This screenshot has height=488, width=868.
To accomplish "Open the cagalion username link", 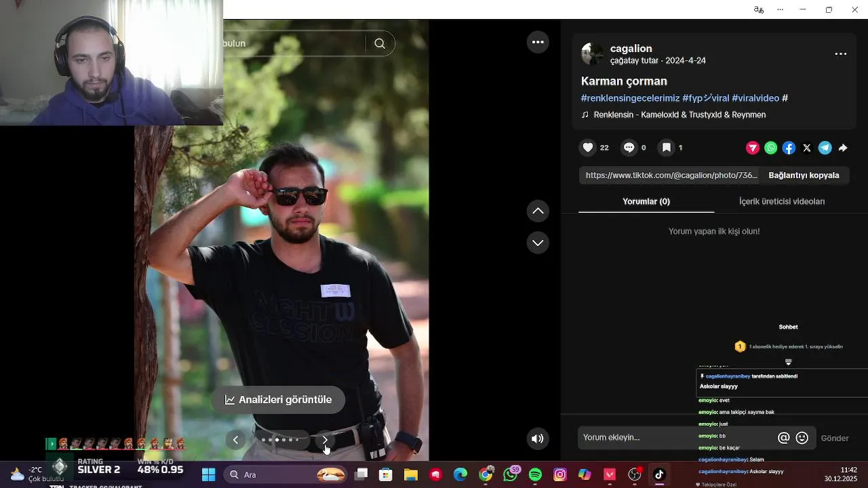I will click(631, 48).
